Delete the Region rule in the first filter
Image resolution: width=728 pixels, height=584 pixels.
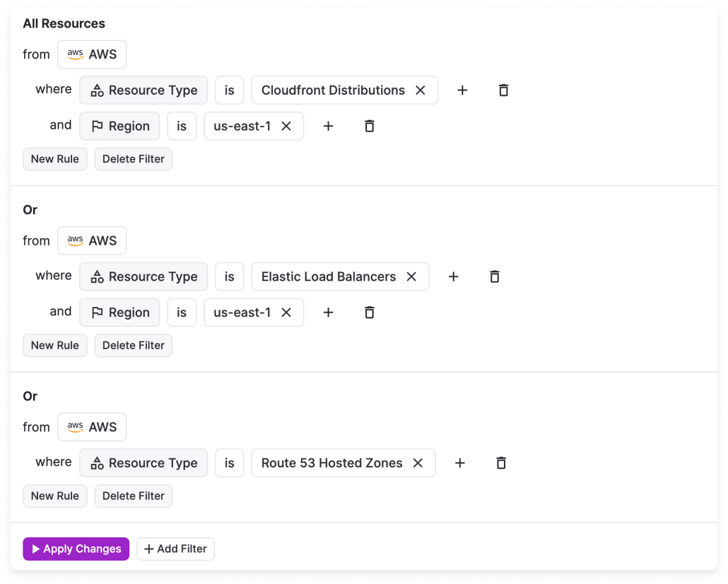point(369,126)
